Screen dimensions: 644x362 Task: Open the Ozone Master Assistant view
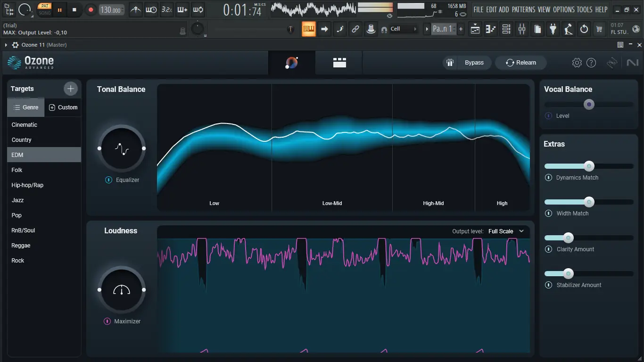[292, 63]
